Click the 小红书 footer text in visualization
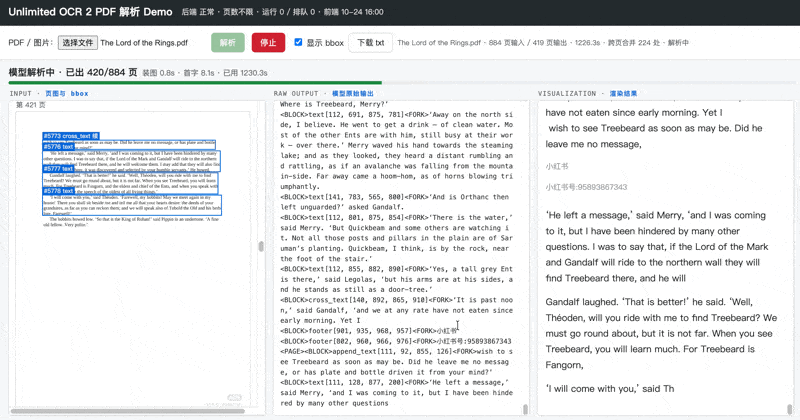Image resolution: width=800 pixels, height=420 pixels. (557, 166)
